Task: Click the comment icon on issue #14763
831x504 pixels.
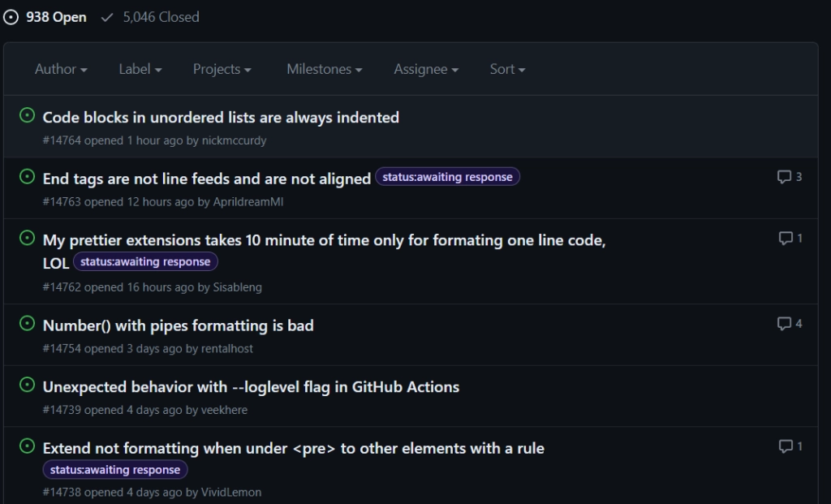Action: [x=784, y=177]
